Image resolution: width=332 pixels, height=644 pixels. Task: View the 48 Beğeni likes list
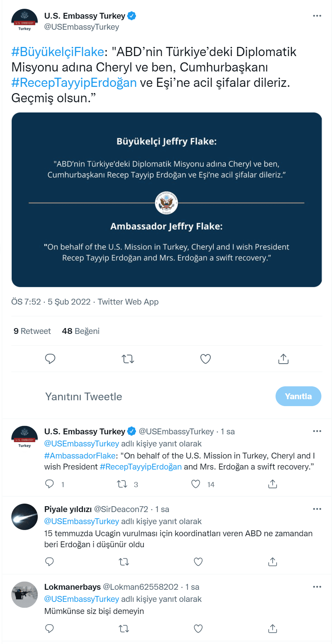pyautogui.click(x=81, y=331)
